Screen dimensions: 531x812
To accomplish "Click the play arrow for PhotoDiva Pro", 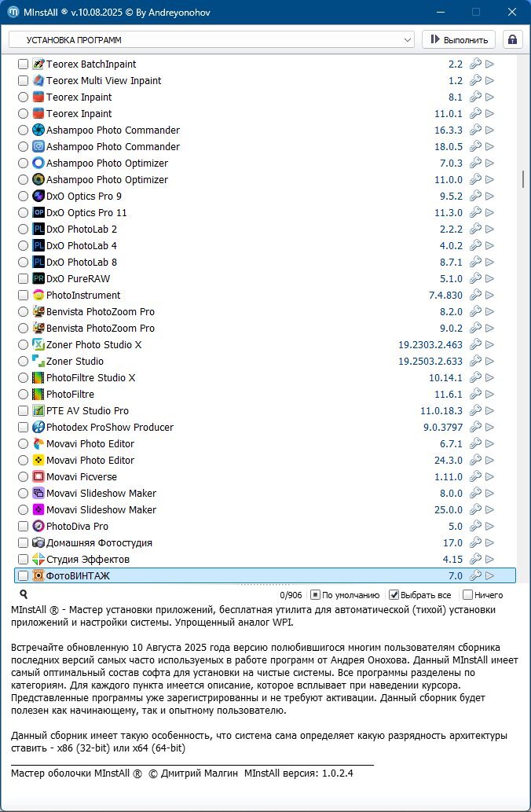I will tap(489, 526).
